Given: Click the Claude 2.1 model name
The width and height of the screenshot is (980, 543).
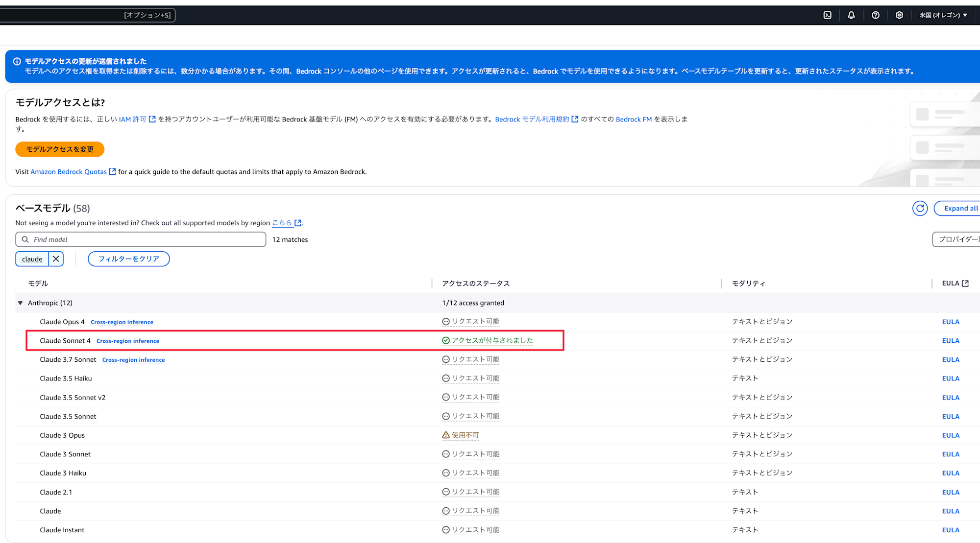Looking at the screenshot, I should [56, 492].
